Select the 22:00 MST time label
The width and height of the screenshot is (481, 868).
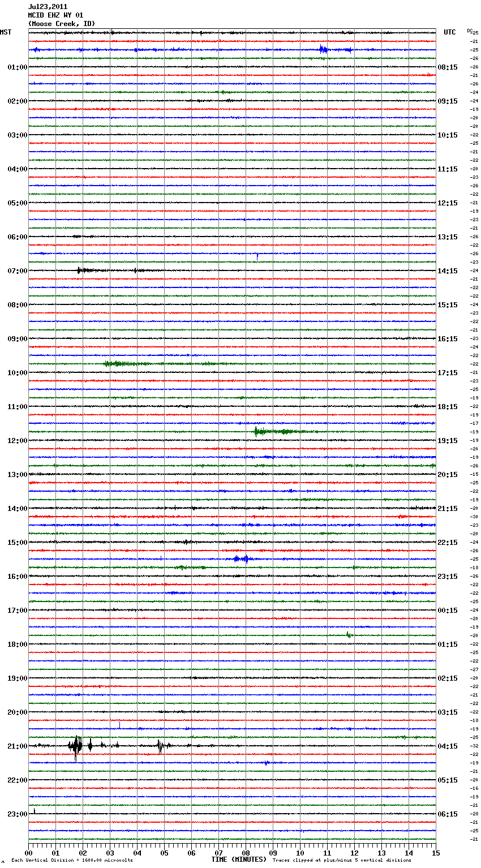[x=17, y=780]
